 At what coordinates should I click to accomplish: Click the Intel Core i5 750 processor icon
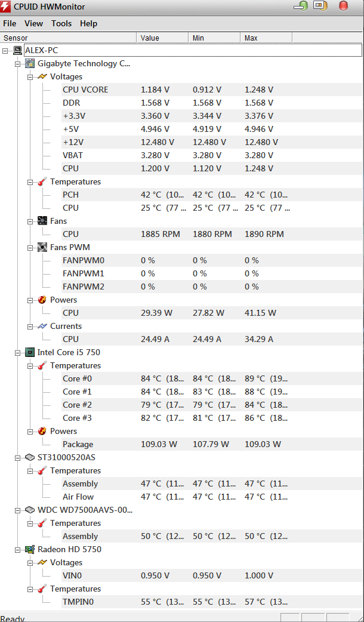click(x=30, y=352)
